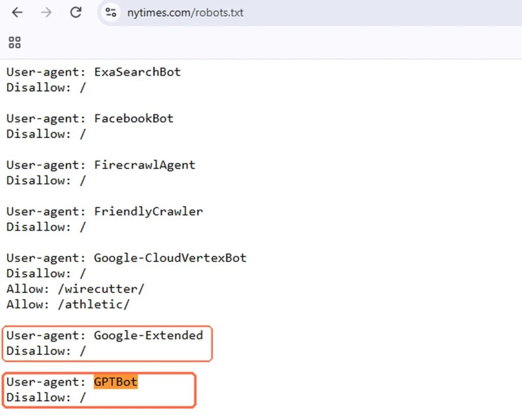Click the Disallow line under Google-CloudVertexBot
Viewport: 522px width, 420px height.
46,274
